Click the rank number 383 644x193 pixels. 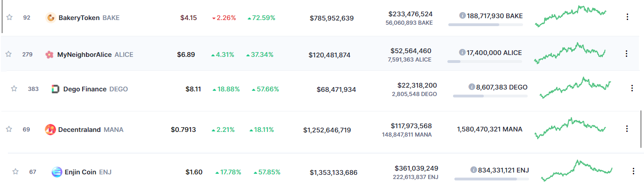[33, 89]
